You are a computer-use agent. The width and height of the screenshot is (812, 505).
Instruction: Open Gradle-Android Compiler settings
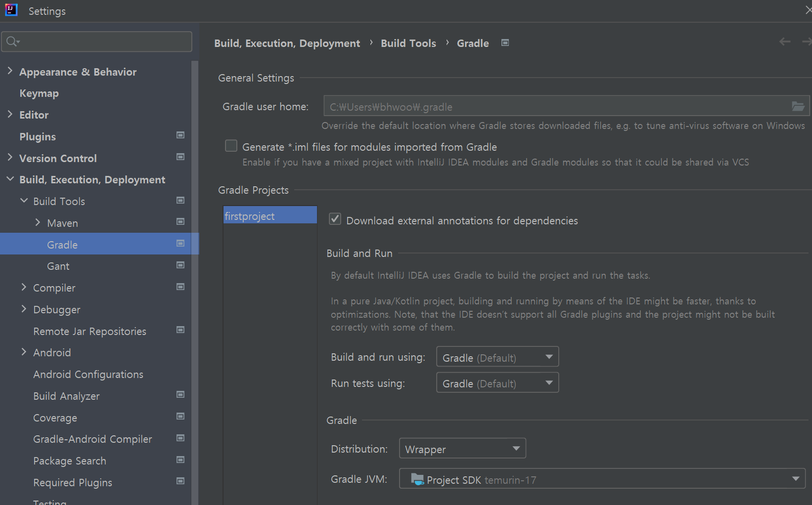click(x=92, y=439)
